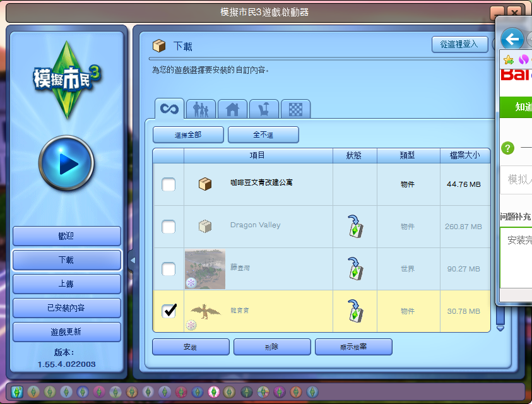Open the patterns tab with checkerboard icon
Viewport: 532px width, 404px height.
point(295,109)
